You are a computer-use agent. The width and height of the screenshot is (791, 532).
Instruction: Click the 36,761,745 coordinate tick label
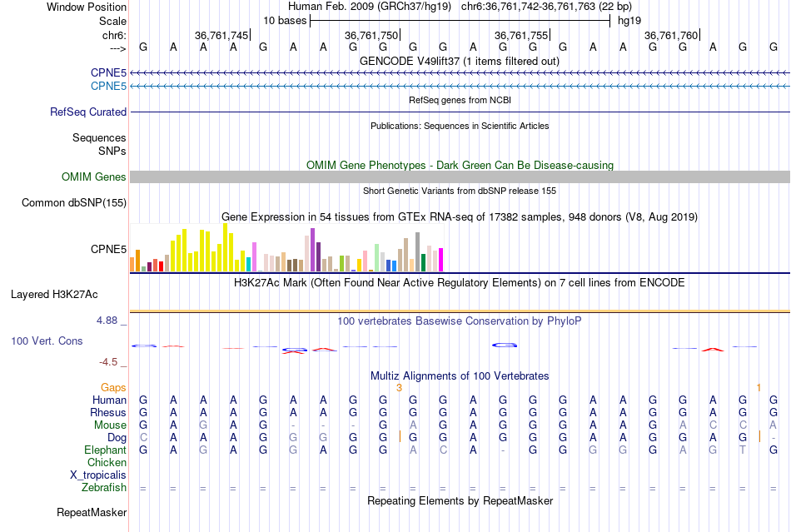pyautogui.click(x=221, y=35)
